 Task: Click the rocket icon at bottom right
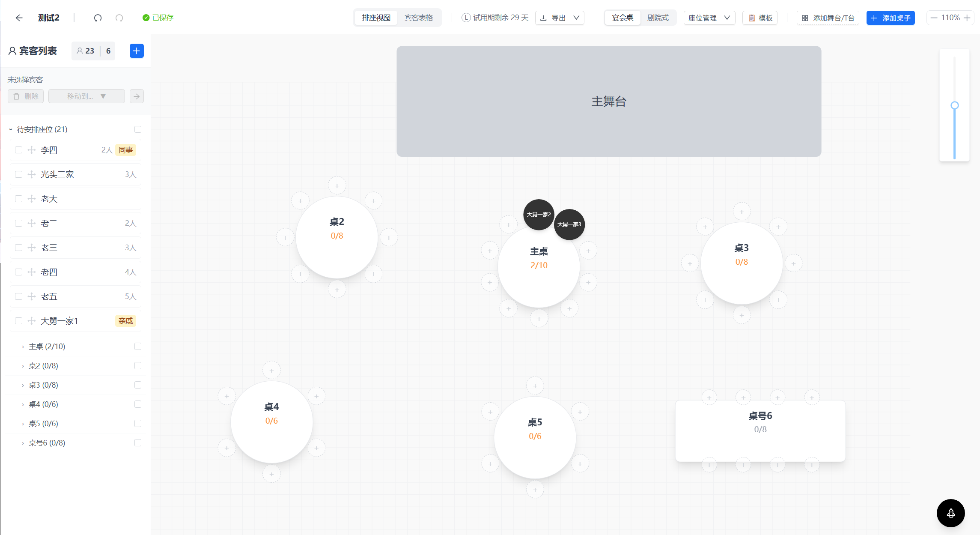(950, 513)
